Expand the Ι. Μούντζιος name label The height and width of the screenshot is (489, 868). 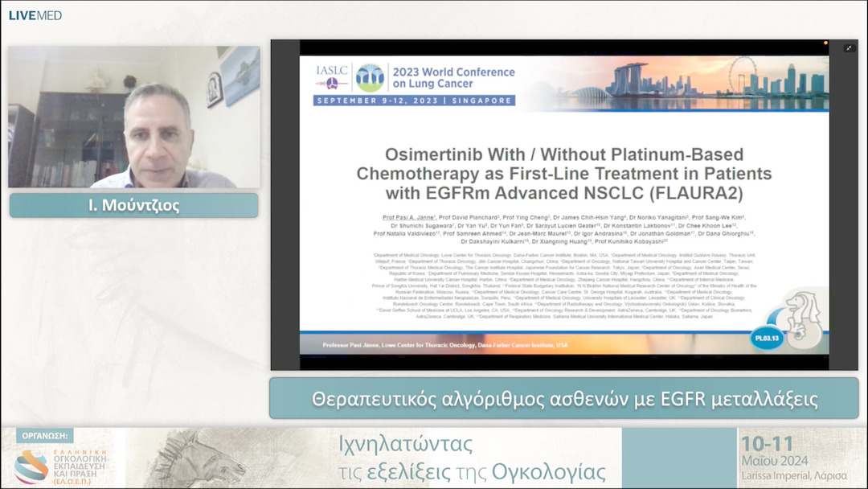coord(133,205)
